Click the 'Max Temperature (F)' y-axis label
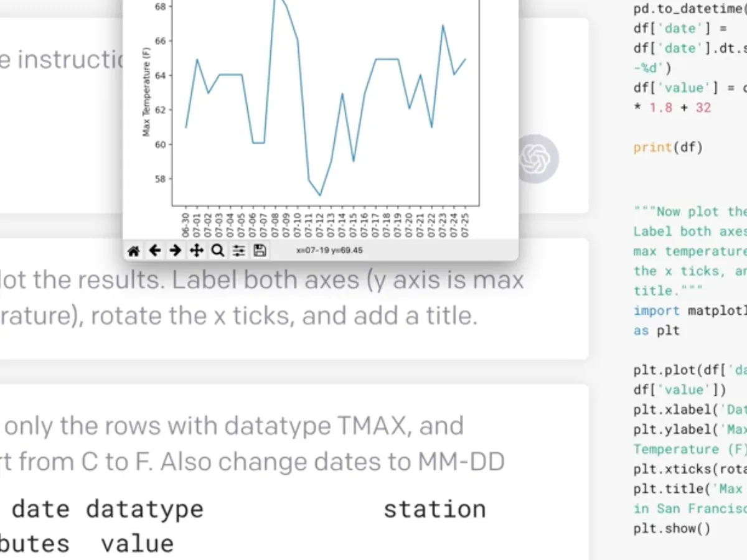This screenshot has height=560, width=747. coord(147,93)
